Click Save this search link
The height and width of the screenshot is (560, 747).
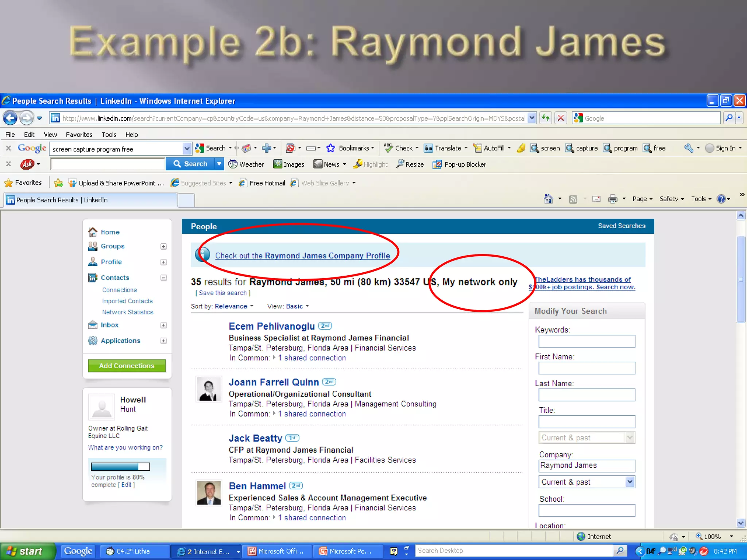tap(223, 293)
